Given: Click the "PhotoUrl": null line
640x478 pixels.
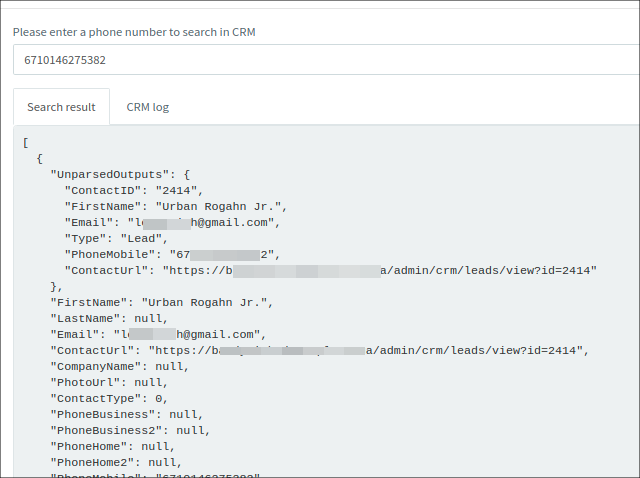Looking at the screenshot, I should (x=108, y=382).
